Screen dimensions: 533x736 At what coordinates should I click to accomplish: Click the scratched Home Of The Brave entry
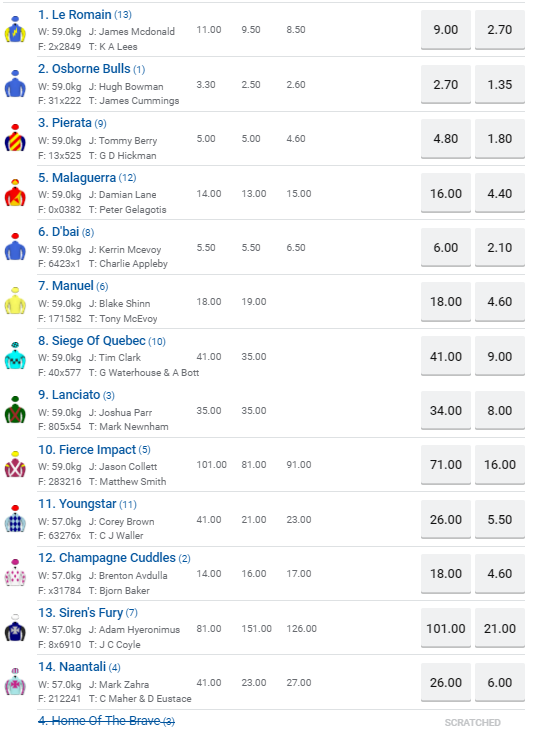pyautogui.click(x=106, y=721)
